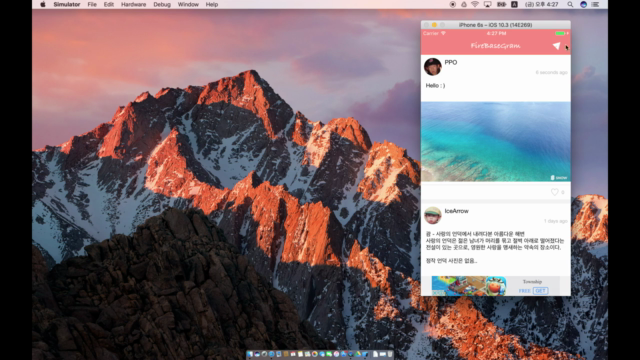Open IceArrow's profile avatar picture
Viewport: 640px width, 360px height.
(x=433, y=215)
